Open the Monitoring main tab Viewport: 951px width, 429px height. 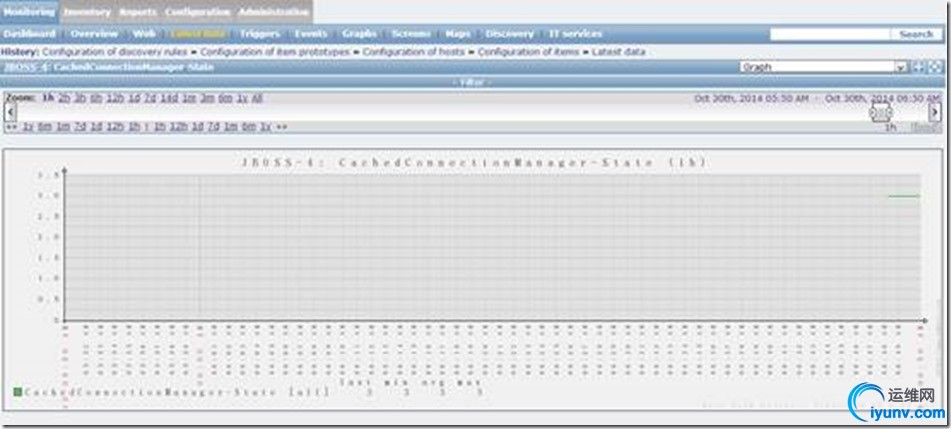pyautogui.click(x=29, y=12)
